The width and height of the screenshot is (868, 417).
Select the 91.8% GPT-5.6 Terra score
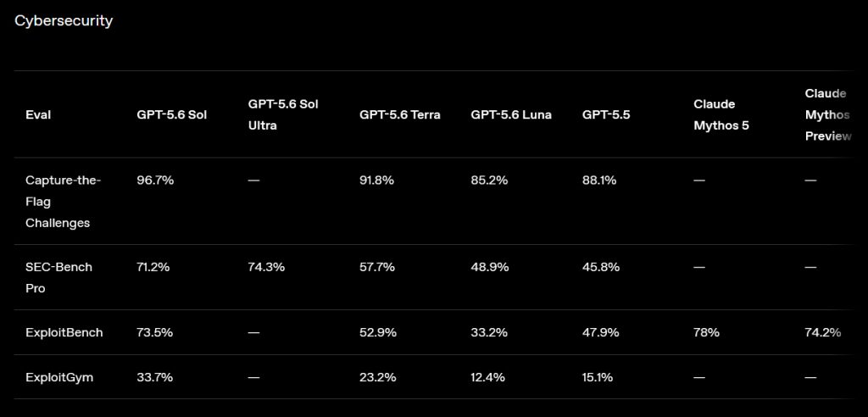pyautogui.click(x=377, y=180)
